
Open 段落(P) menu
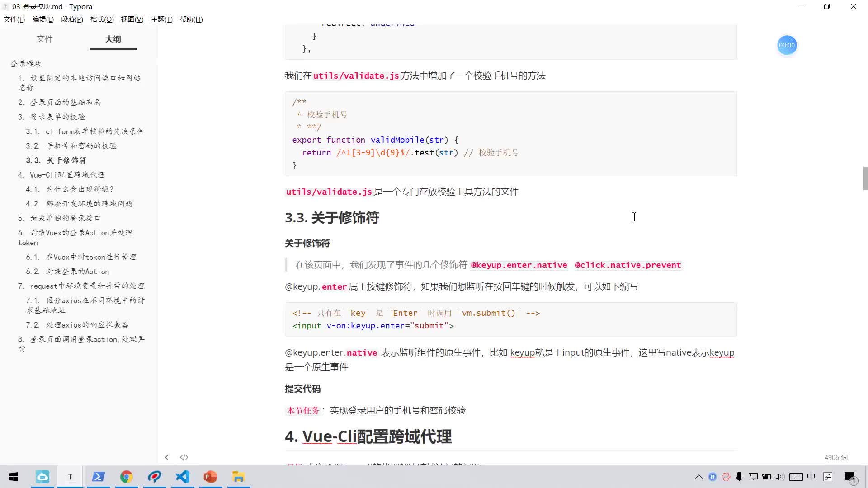[x=72, y=19]
